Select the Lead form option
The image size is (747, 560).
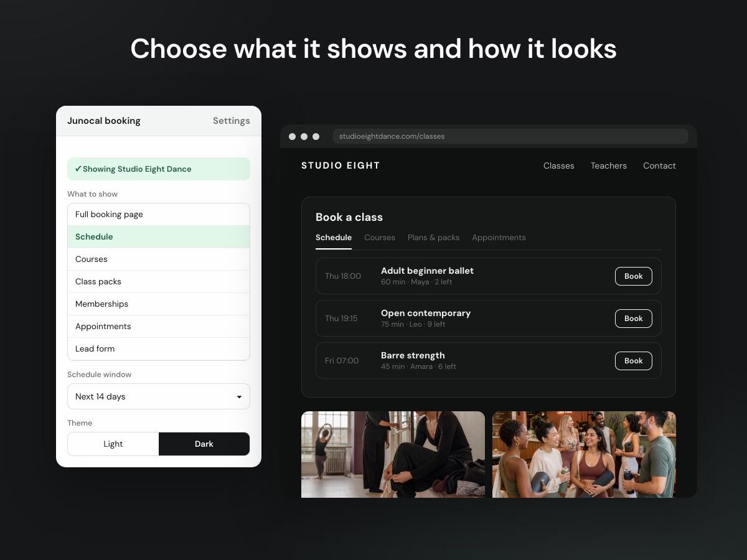pyautogui.click(x=159, y=349)
